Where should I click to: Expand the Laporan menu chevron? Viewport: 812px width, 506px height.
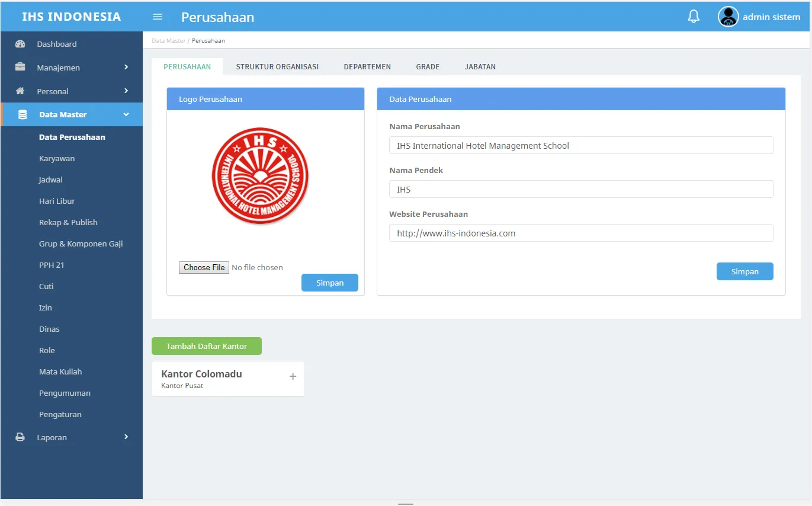tap(126, 437)
